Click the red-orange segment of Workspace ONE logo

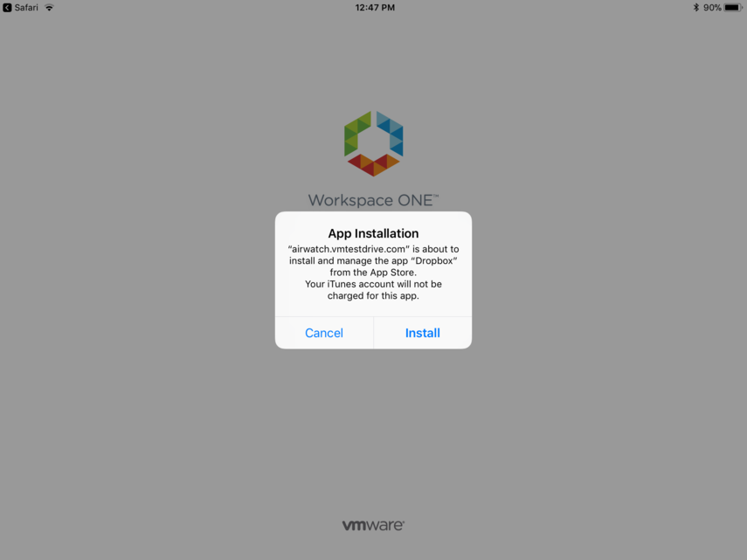[374, 165]
